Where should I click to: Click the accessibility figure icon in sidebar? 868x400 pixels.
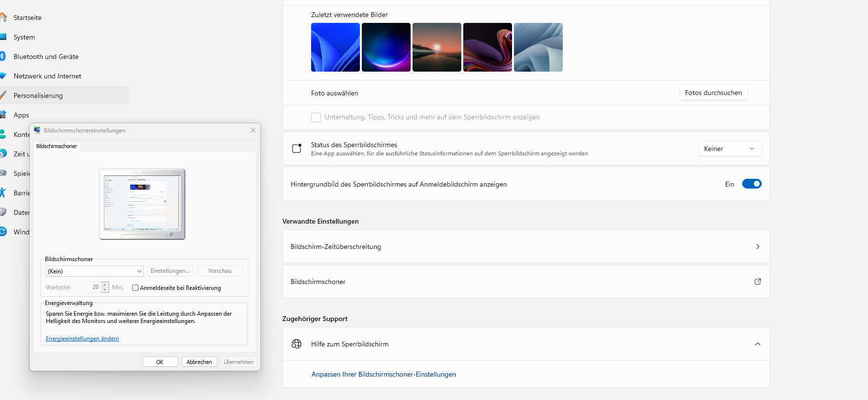point(3,193)
